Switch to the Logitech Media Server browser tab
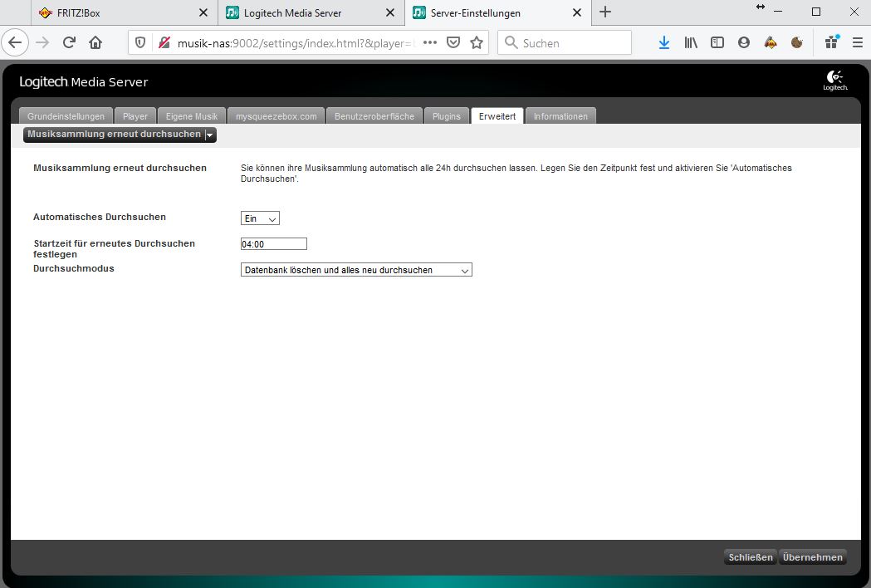Viewport: 871px width, 588px height. point(311,12)
